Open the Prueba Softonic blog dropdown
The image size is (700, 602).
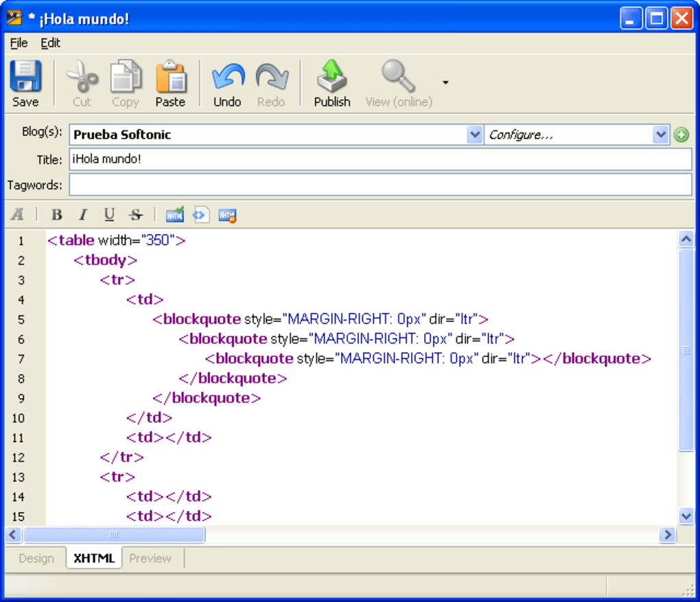click(x=475, y=135)
